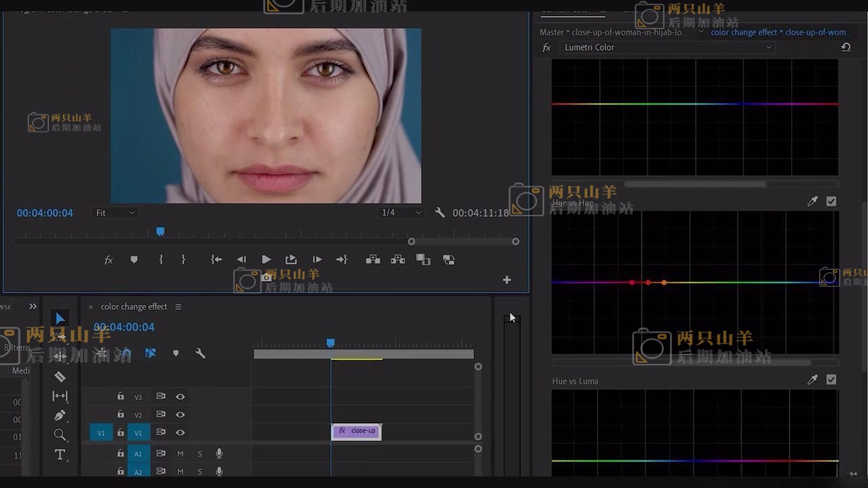Add a marker in Program Monitor

point(134,260)
